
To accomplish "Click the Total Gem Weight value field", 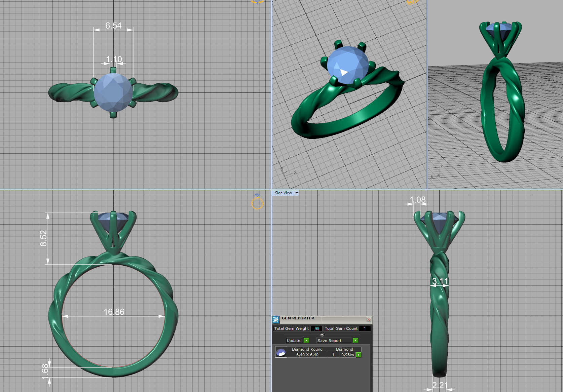I will click(x=316, y=328).
